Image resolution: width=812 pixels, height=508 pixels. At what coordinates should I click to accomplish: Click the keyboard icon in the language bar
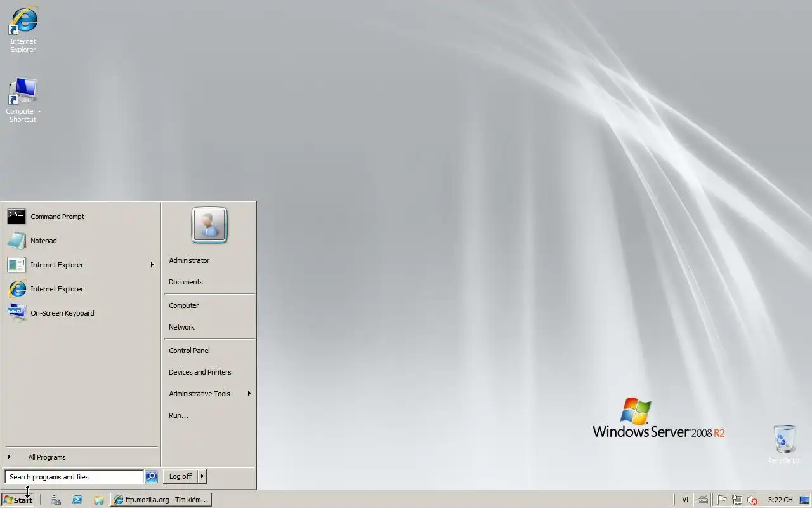(703, 500)
